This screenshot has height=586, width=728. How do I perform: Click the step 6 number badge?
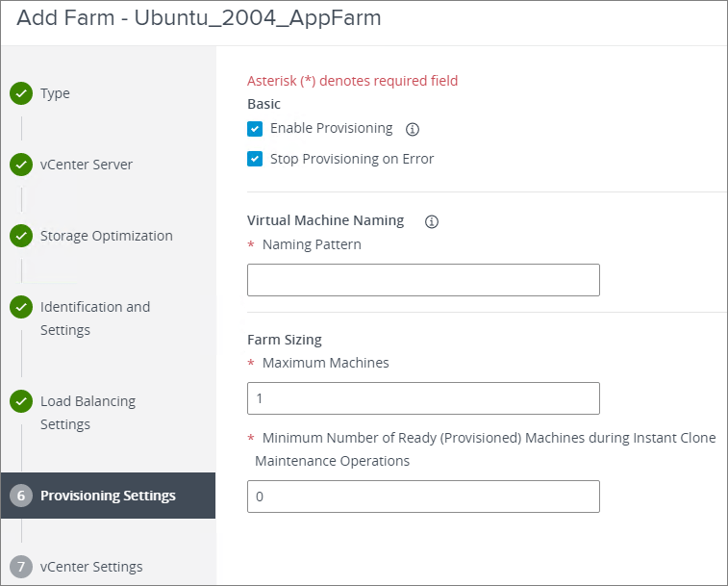(x=21, y=496)
